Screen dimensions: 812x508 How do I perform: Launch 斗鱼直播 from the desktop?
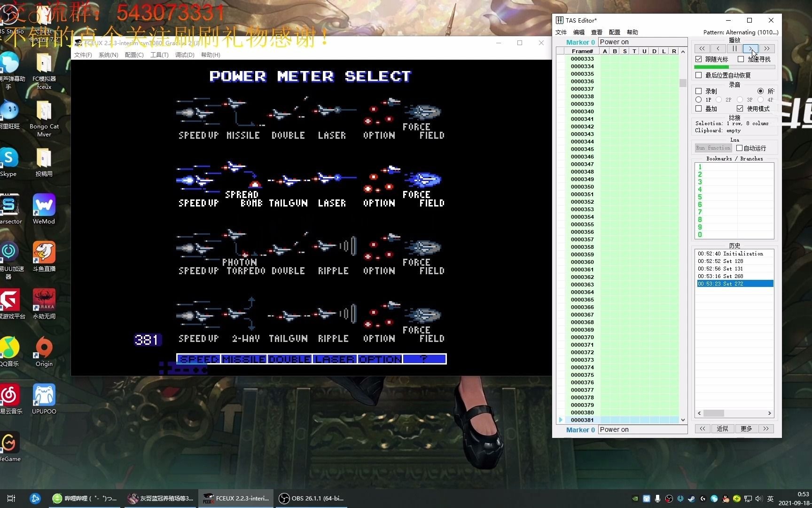point(44,257)
